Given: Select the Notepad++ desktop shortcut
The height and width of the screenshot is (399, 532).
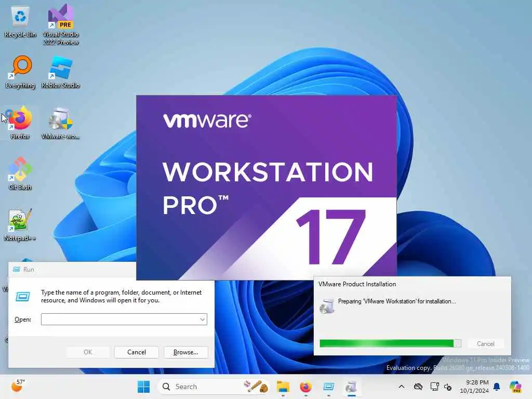Looking at the screenshot, I should click(x=20, y=224).
